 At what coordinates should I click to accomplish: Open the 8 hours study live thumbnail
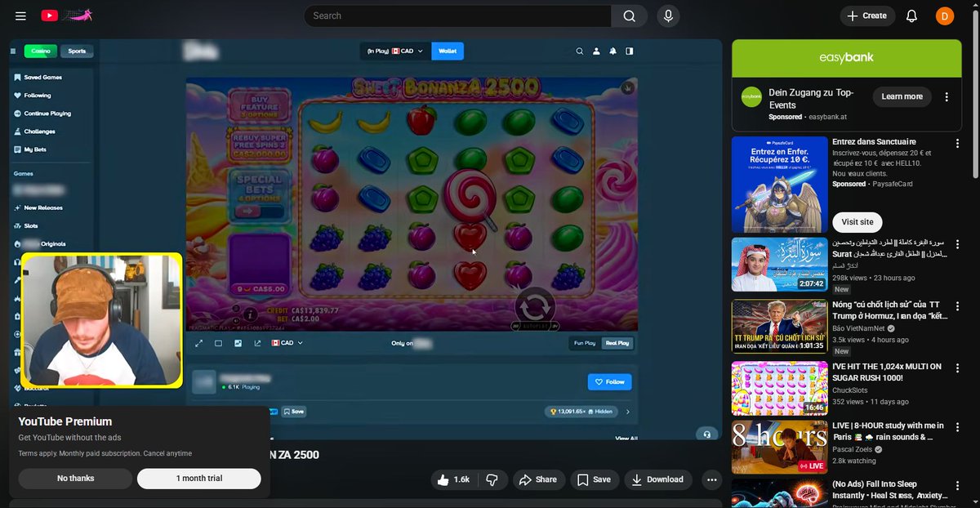pos(780,447)
